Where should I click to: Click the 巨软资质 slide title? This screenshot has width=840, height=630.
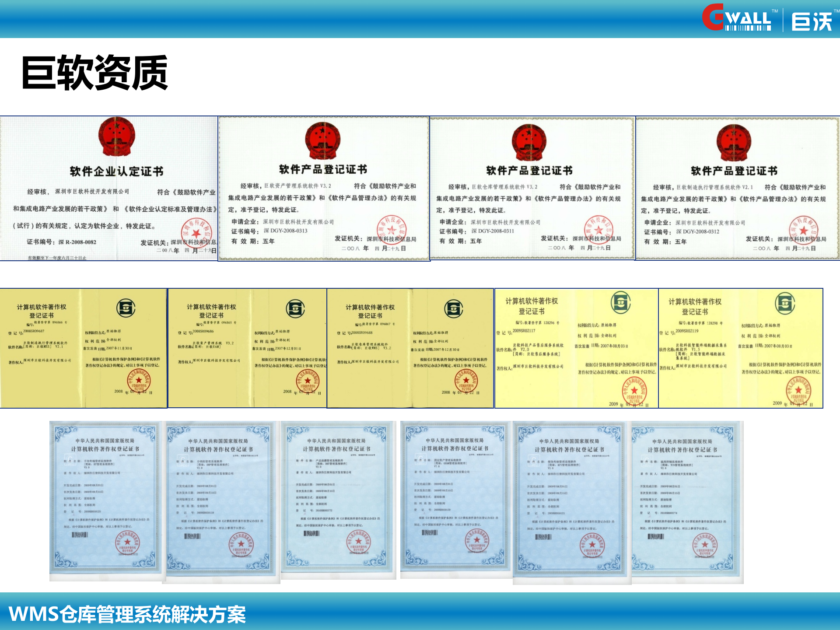pos(94,72)
